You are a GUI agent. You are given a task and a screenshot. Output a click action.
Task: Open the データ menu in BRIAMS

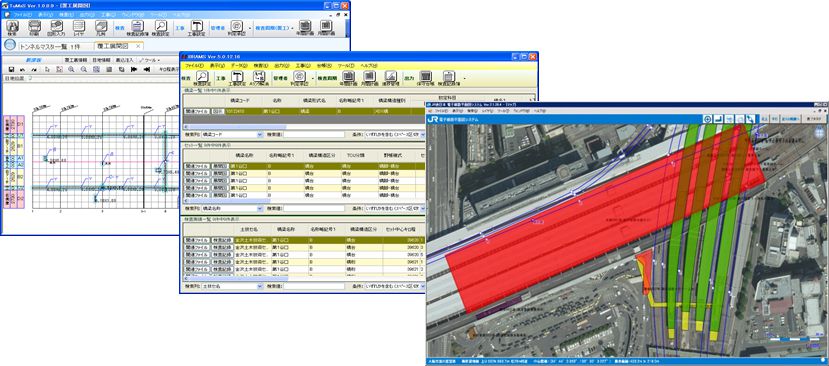click(x=238, y=65)
